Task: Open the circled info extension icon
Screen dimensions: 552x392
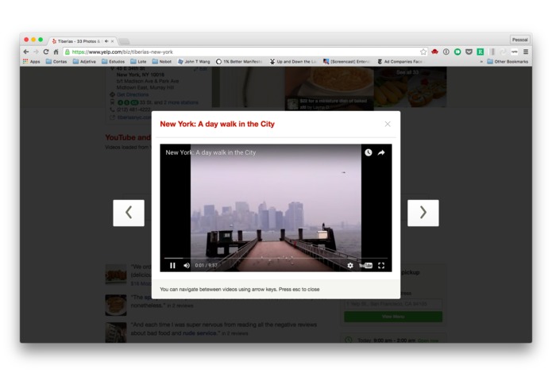Action: (446, 52)
